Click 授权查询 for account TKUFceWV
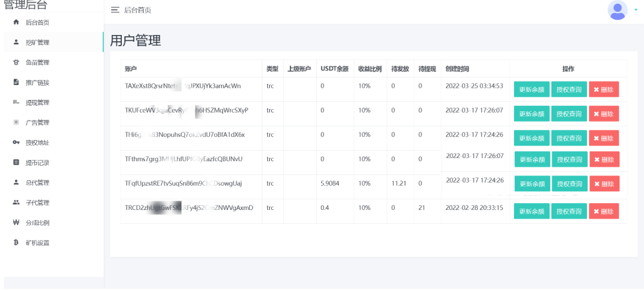644x290 pixels. 569,114
